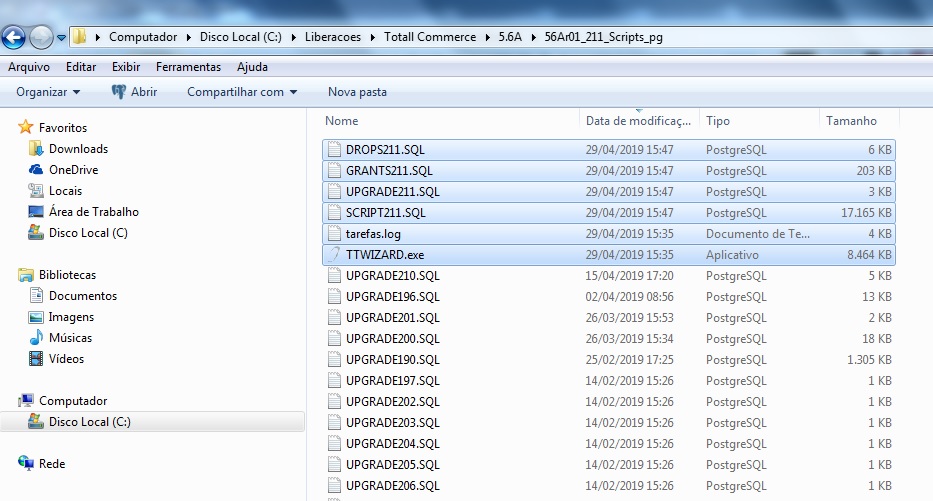Select UPGRADE206.SQL file icon

pyautogui.click(x=334, y=486)
